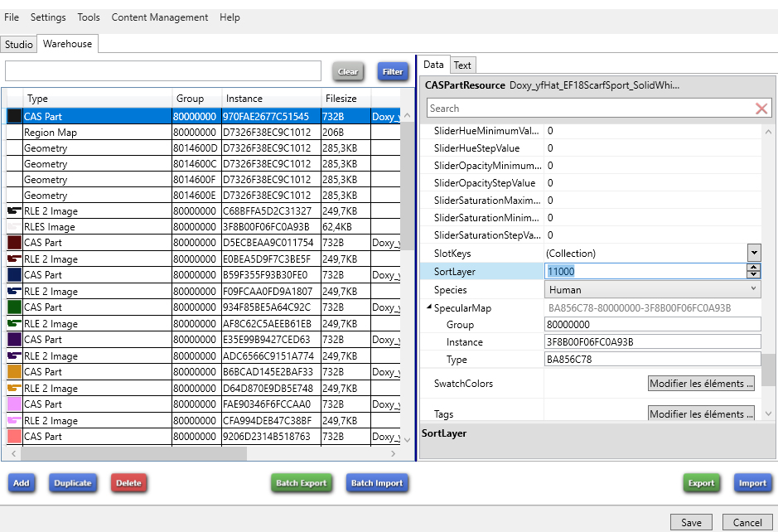This screenshot has height=532, width=778.
Task: Click the property grid scroll-down arrow
Action: click(x=768, y=414)
